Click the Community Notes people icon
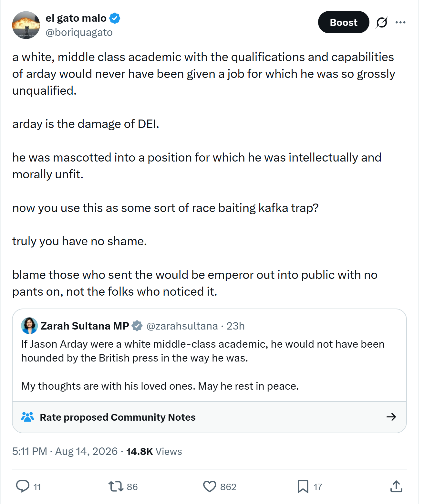Viewport: 424px width, 504px height. (27, 417)
